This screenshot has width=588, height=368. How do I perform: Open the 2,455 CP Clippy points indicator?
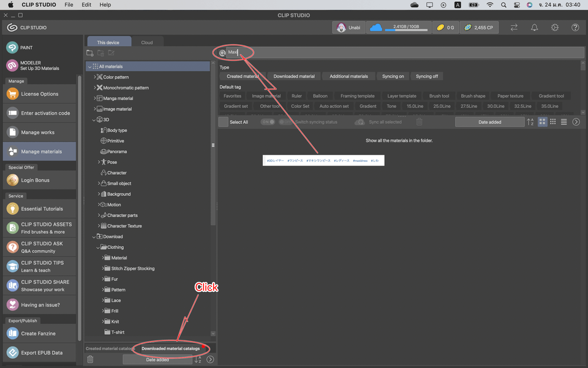pos(479,28)
